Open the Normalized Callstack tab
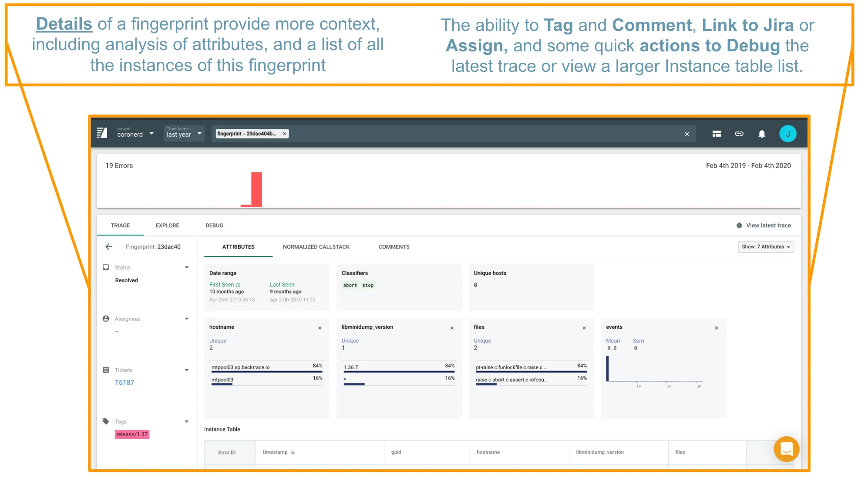Screen dimensions: 868x485 (316, 247)
